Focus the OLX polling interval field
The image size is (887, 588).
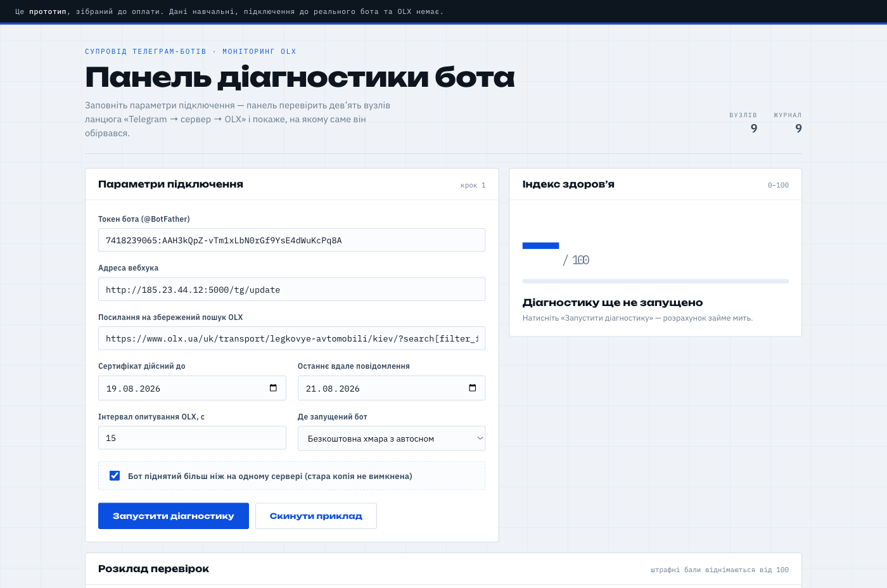[x=192, y=438]
